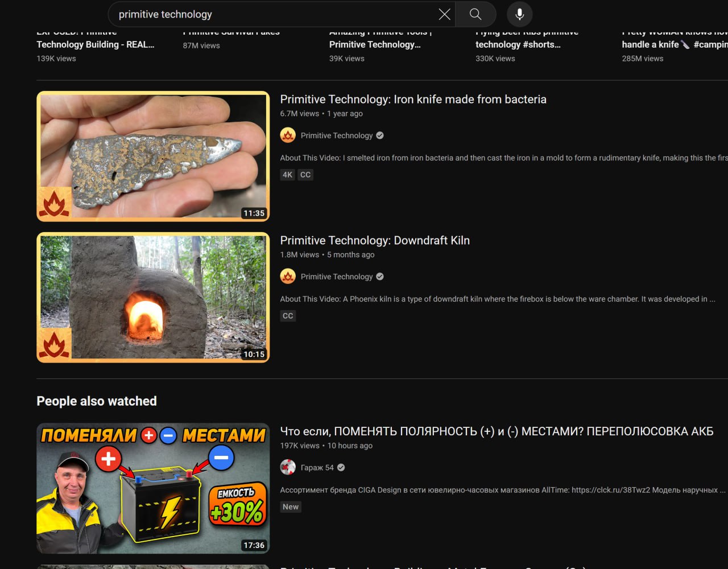The width and height of the screenshot is (728, 569).
Task: Start voice search with the microphone icon
Action: point(519,14)
